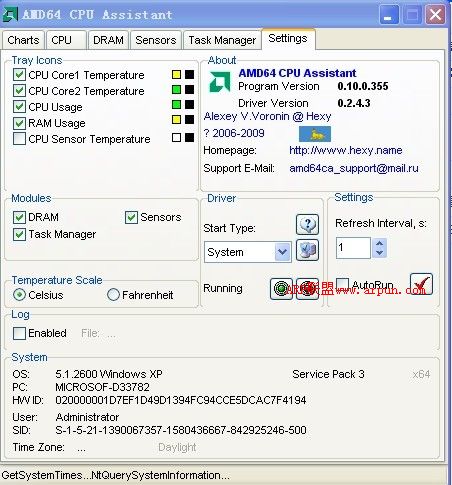
Task: Switch to the Charts tab
Action: tap(23, 40)
